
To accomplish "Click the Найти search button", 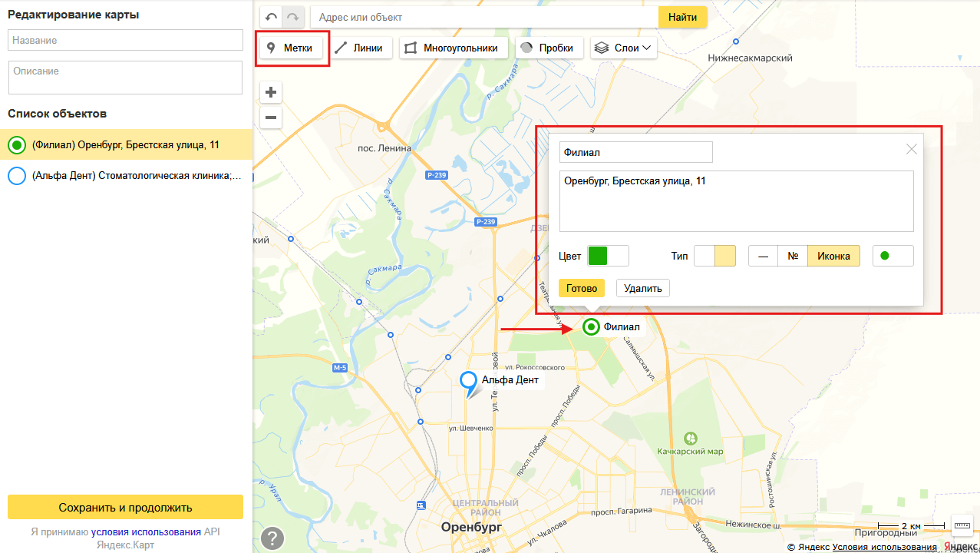I will tap(683, 18).
